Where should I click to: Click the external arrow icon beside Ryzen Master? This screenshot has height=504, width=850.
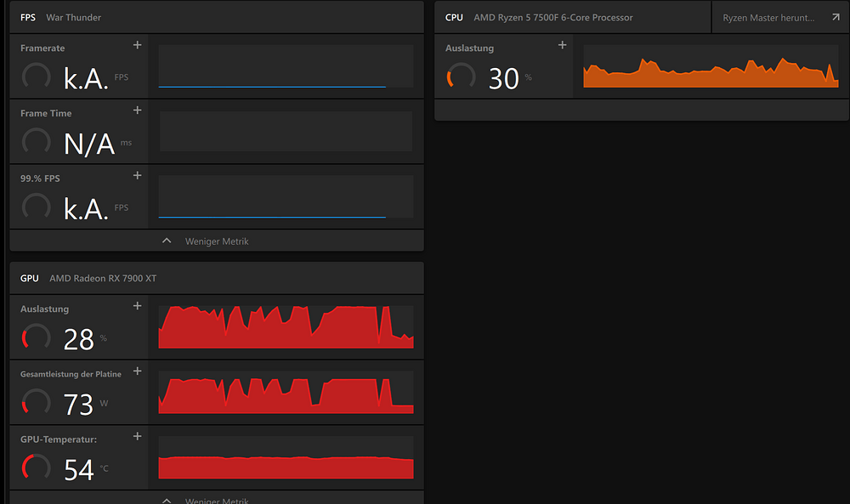tap(836, 17)
